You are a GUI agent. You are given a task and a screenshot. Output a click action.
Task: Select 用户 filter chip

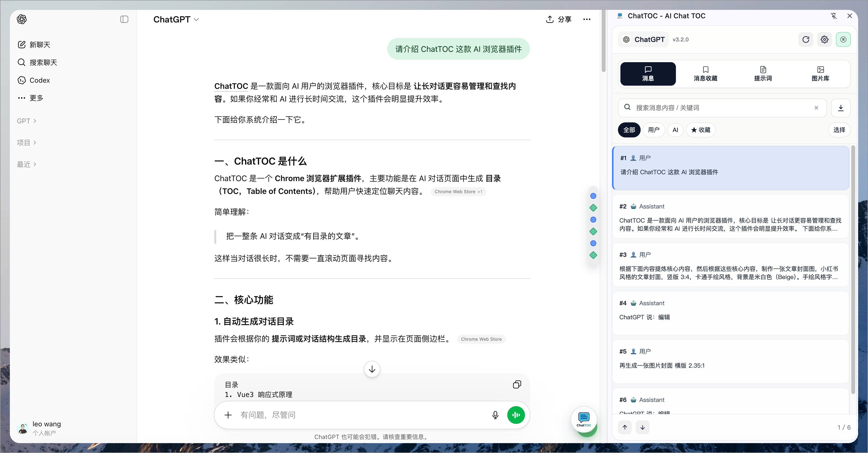[653, 130]
